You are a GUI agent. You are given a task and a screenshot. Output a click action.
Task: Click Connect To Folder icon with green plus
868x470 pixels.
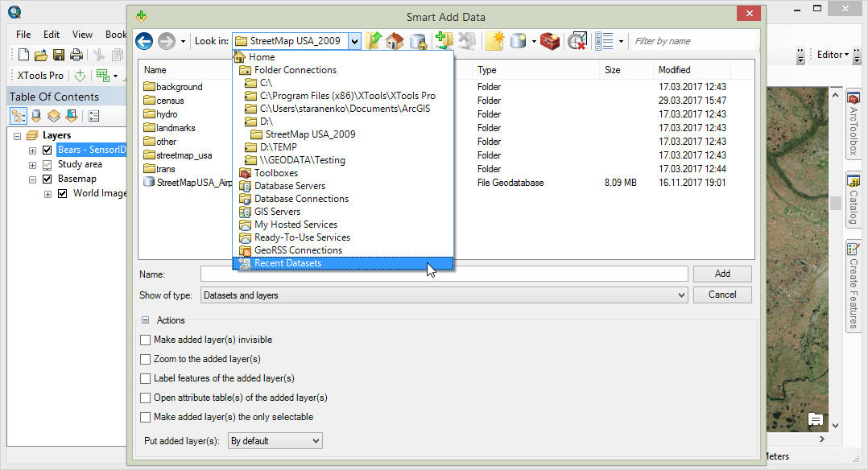coord(444,41)
